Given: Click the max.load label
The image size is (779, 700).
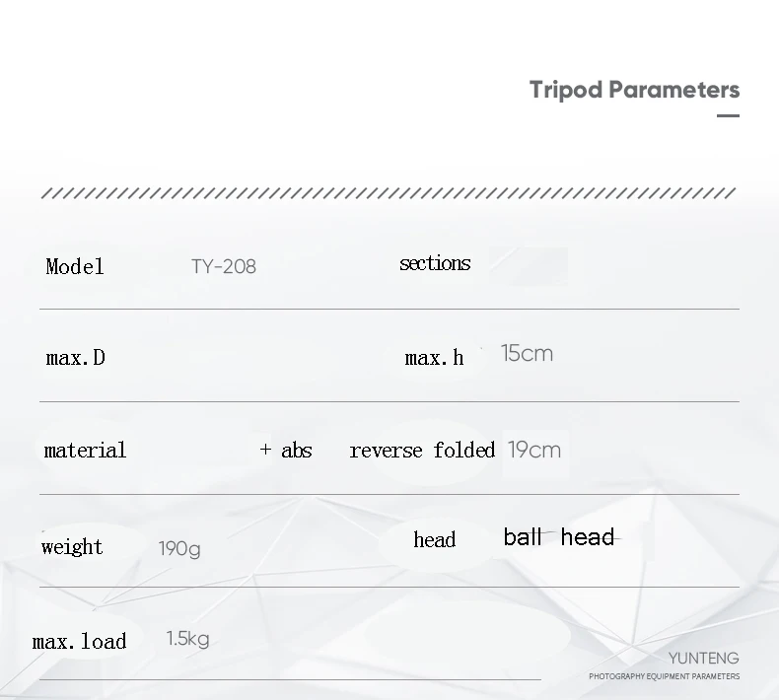Looking at the screenshot, I should click(x=80, y=642).
